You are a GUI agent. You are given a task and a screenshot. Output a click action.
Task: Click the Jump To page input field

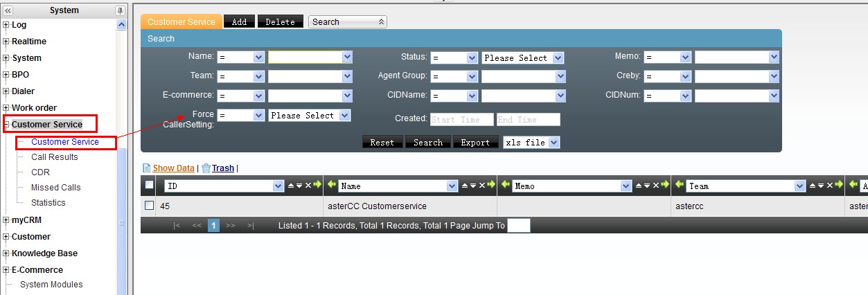tap(518, 226)
